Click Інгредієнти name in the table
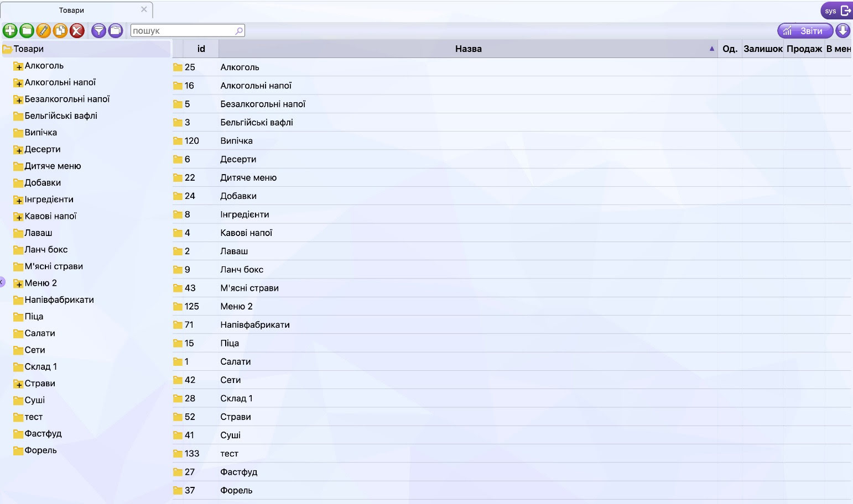853x504 pixels. point(245,214)
